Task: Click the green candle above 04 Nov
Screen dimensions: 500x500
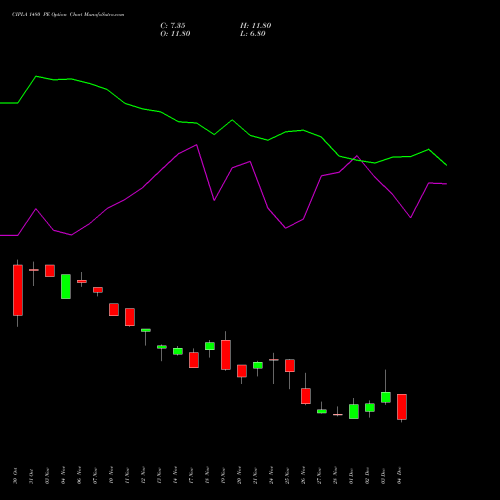Action: coord(66,286)
